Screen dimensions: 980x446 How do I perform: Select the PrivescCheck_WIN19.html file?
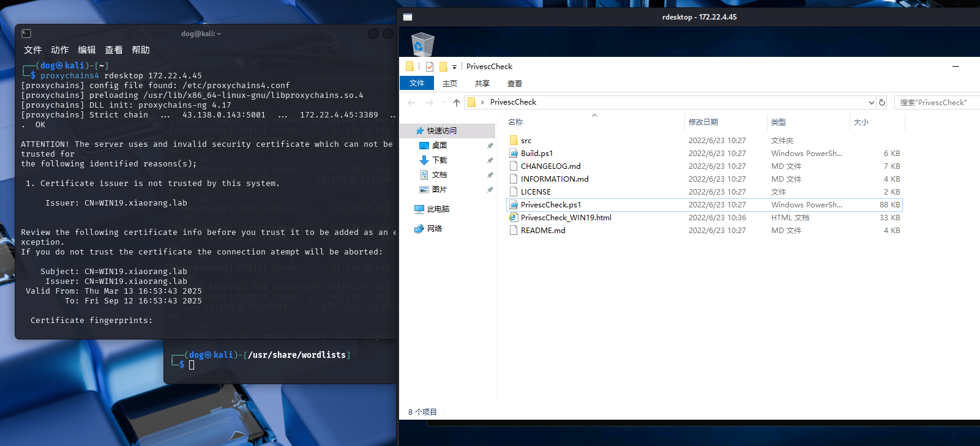pos(566,218)
